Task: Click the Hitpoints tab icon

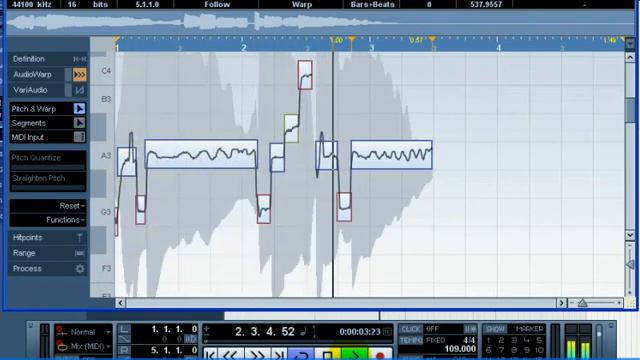Action: tap(80, 238)
